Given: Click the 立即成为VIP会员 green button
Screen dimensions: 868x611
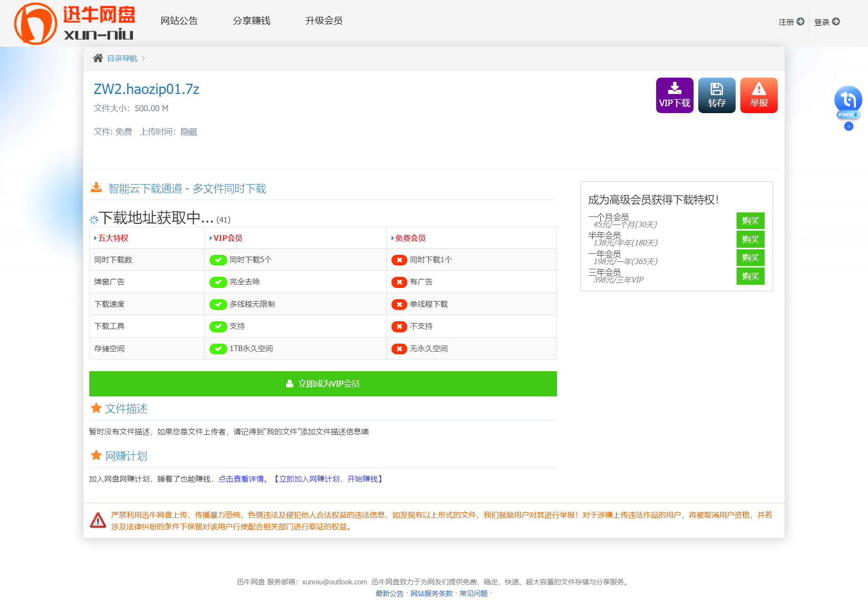Looking at the screenshot, I should pyautogui.click(x=323, y=384).
